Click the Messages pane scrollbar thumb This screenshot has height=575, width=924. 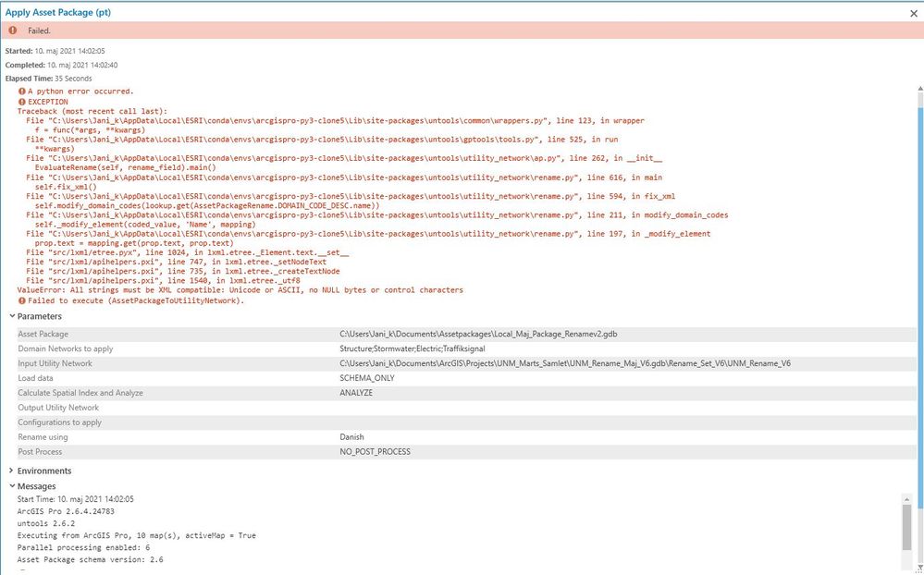coord(906,527)
